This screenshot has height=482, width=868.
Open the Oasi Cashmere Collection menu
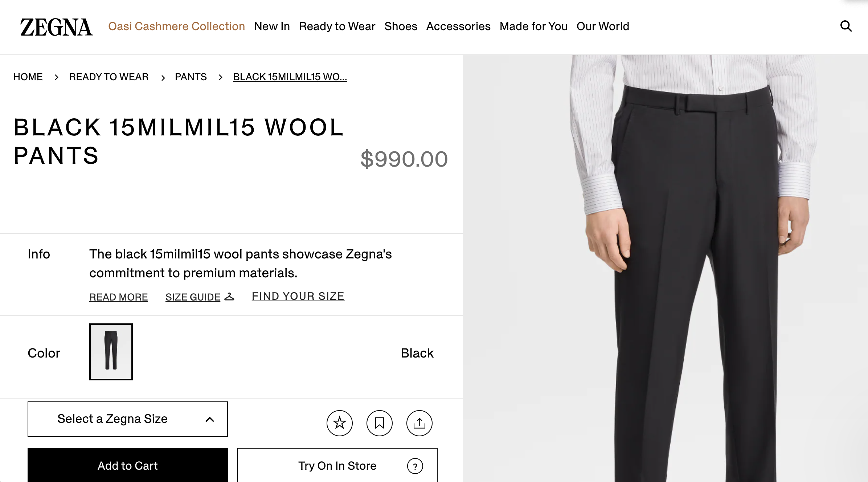point(176,26)
